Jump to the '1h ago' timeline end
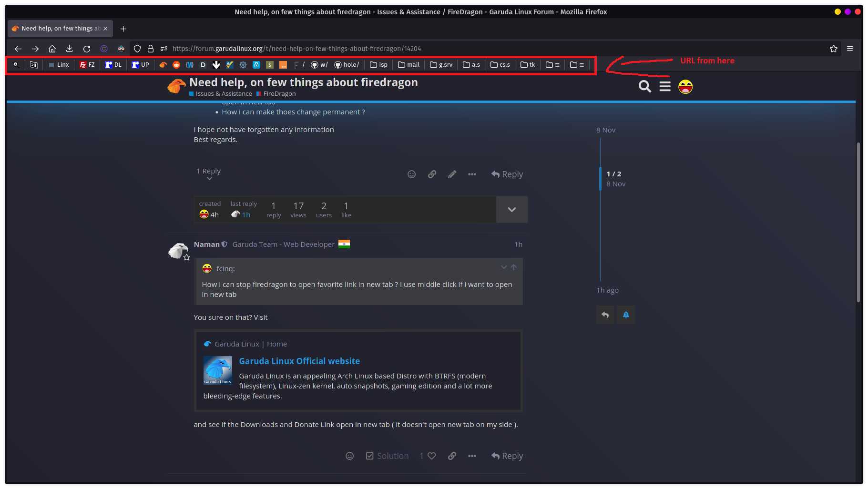This screenshot has width=868, height=489. pyautogui.click(x=608, y=290)
